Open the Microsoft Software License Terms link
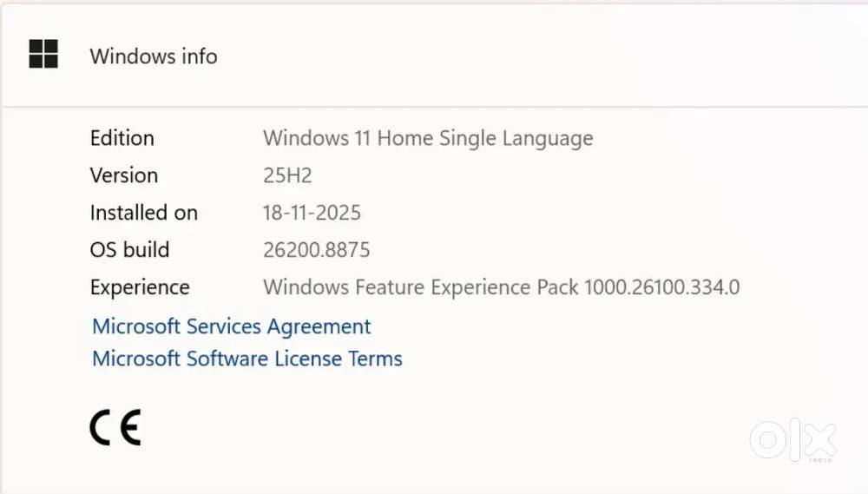Screen dimensions: 868x494 tap(247, 359)
